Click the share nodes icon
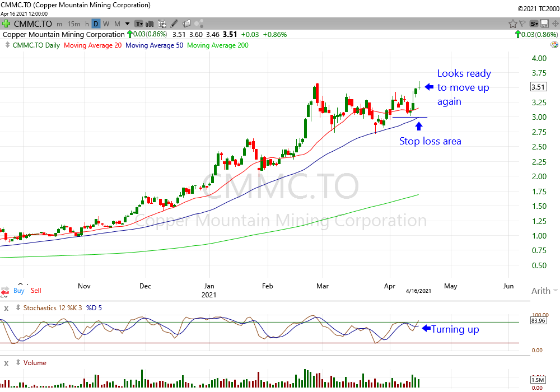This screenshot has width=560, height=392. (x=199, y=24)
